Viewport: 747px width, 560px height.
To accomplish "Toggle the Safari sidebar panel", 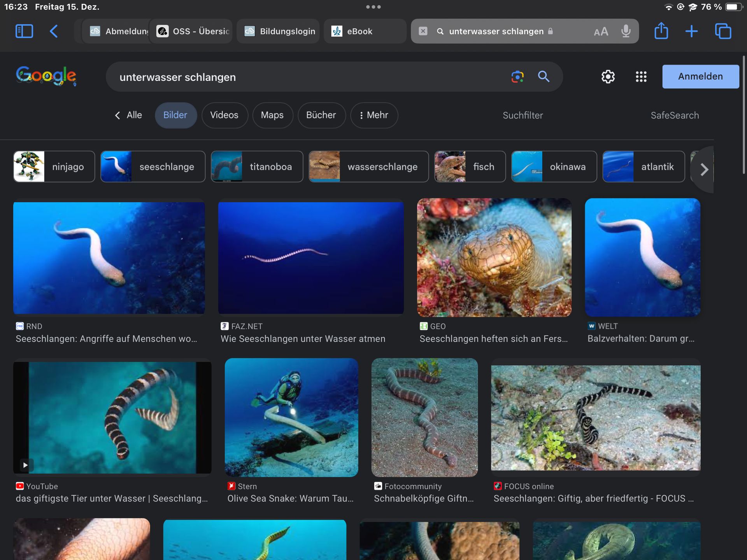I will (24, 31).
